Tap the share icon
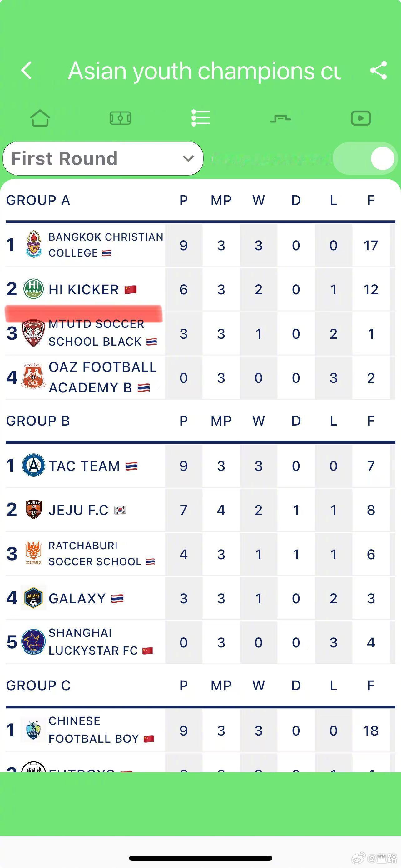 (379, 70)
